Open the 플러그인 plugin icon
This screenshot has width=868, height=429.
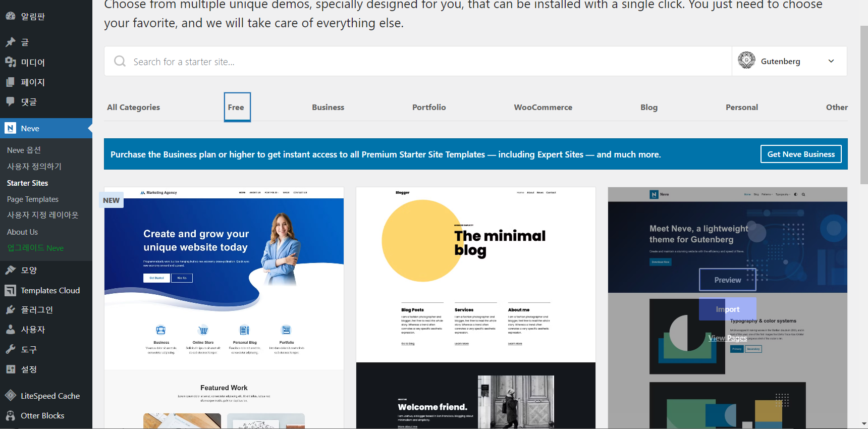click(11, 310)
